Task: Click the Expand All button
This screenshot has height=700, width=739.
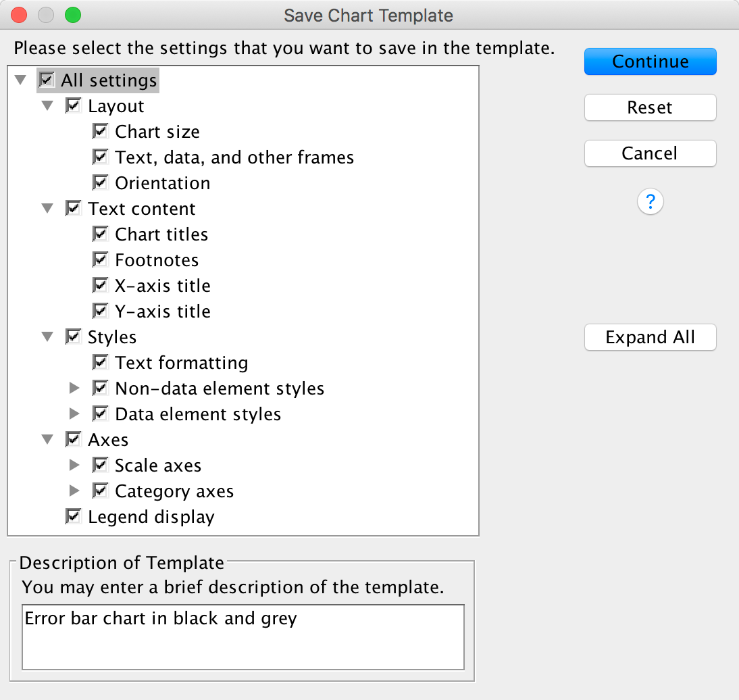Action: coord(650,337)
